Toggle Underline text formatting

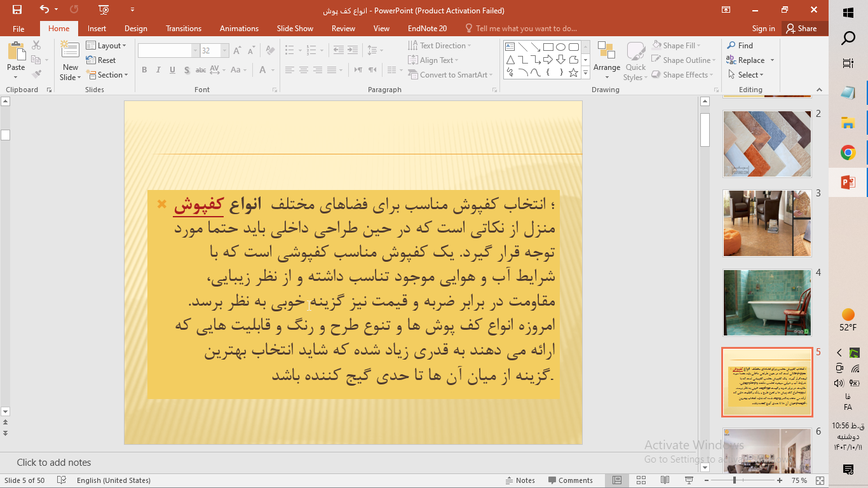[172, 70]
